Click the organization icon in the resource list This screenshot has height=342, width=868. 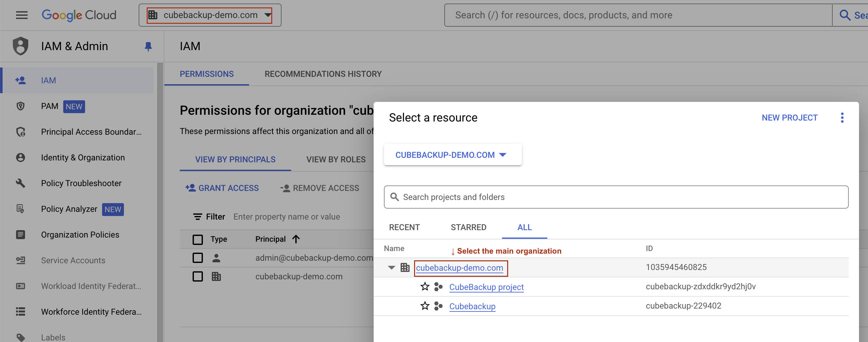coord(405,268)
